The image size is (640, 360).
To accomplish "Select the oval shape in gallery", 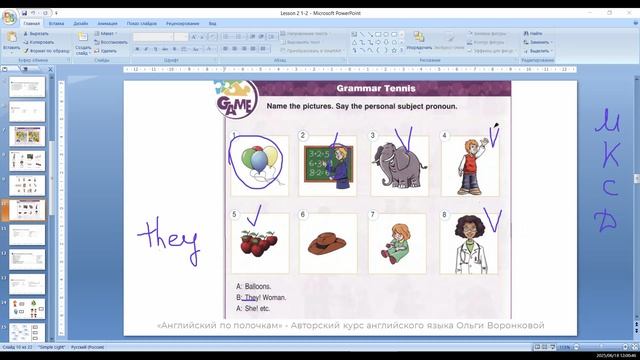I will coord(386,34).
